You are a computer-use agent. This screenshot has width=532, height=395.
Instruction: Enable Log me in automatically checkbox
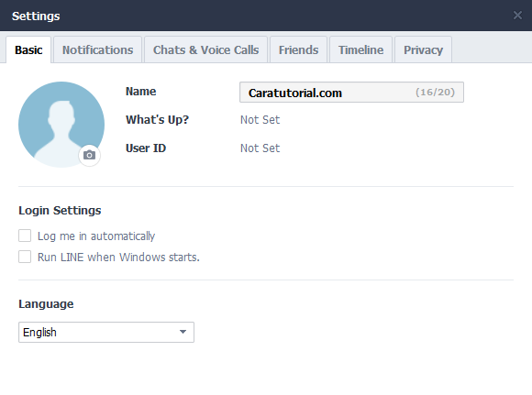coord(25,236)
